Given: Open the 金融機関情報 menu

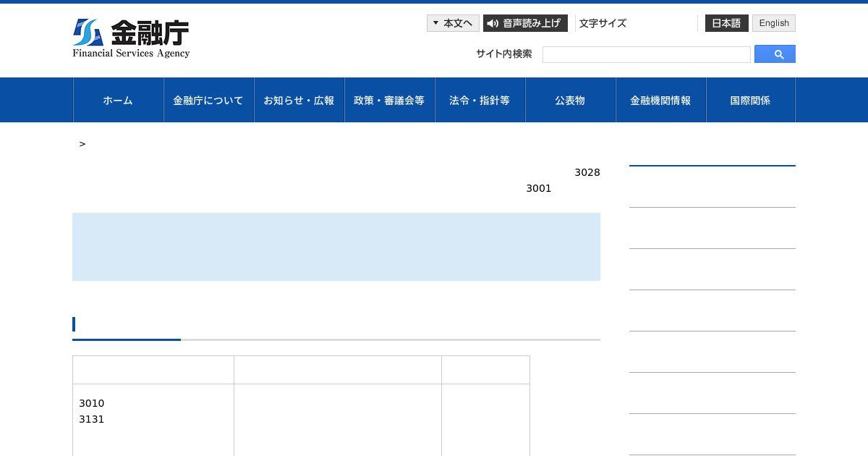Looking at the screenshot, I should (660, 100).
